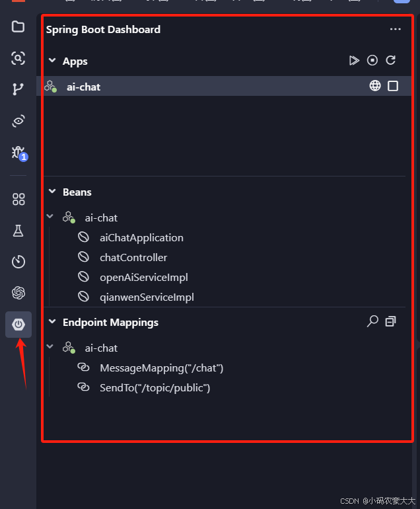Click the ai-chat label under Endpoint Mappings
The height and width of the screenshot is (509, 420).
(101, 348)
